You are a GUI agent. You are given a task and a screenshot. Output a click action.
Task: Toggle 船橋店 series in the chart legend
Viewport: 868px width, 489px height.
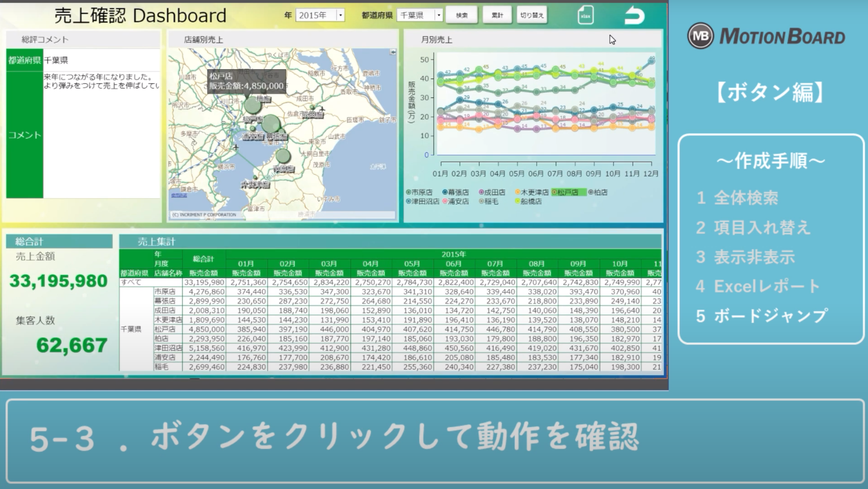pyautogui.click(x=528, y=202)
